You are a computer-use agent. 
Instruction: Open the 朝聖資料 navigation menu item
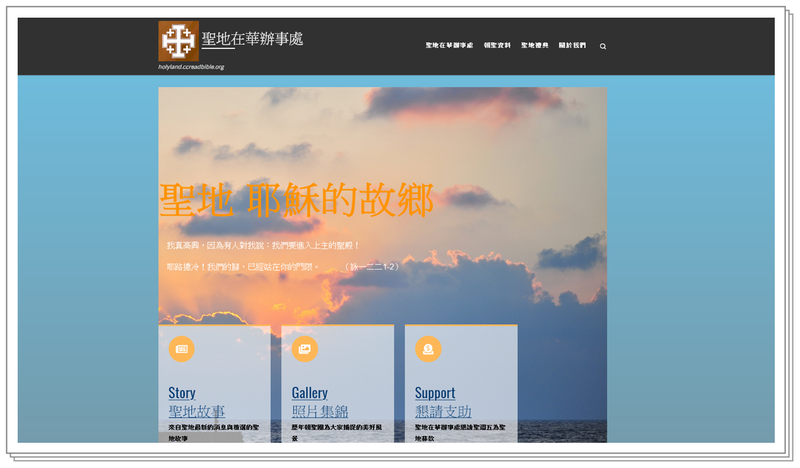tap(497, 45)
